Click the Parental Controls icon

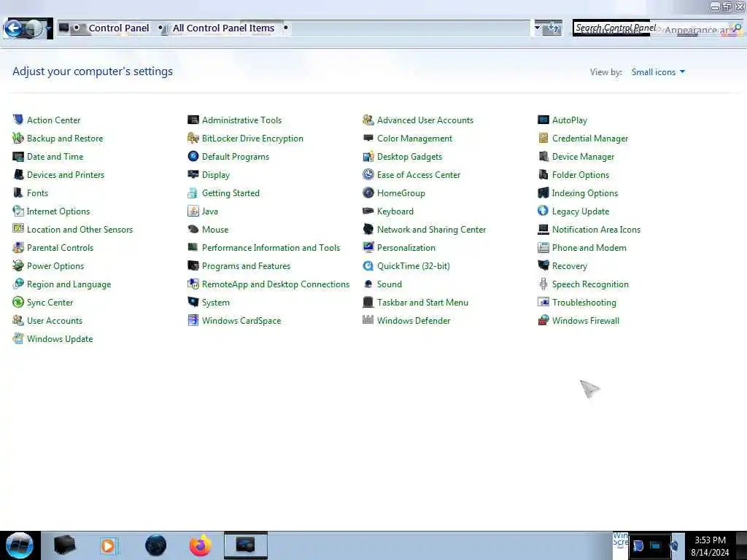18,248
